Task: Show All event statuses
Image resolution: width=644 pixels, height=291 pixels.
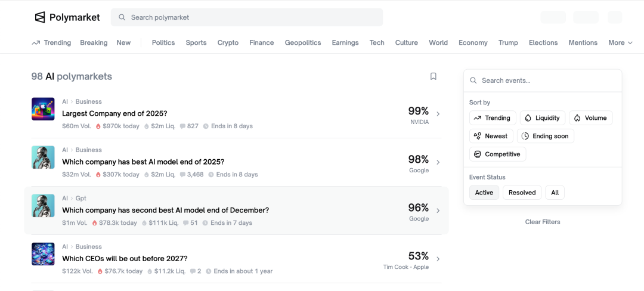Action: tap(555, 193)
